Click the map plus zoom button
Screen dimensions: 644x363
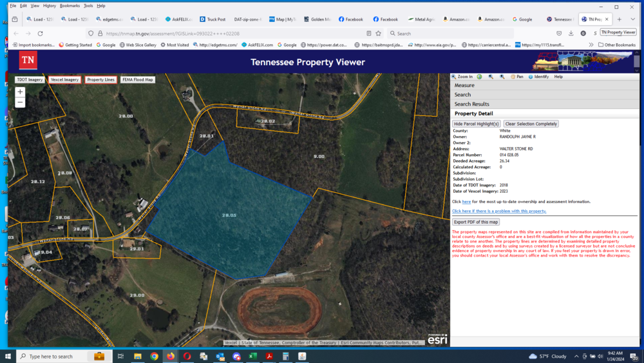[x=20, y=92]
